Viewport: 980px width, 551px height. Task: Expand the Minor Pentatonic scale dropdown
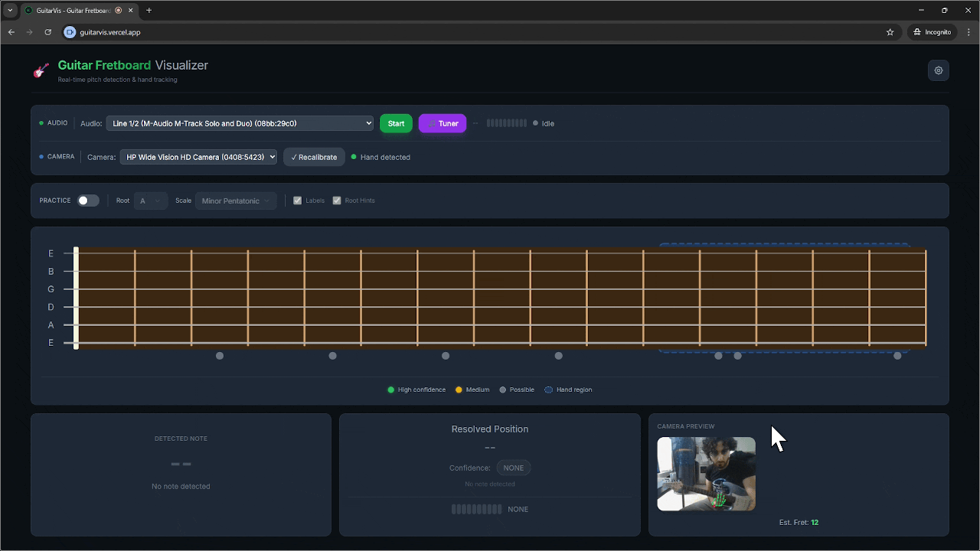pos(235,200)
